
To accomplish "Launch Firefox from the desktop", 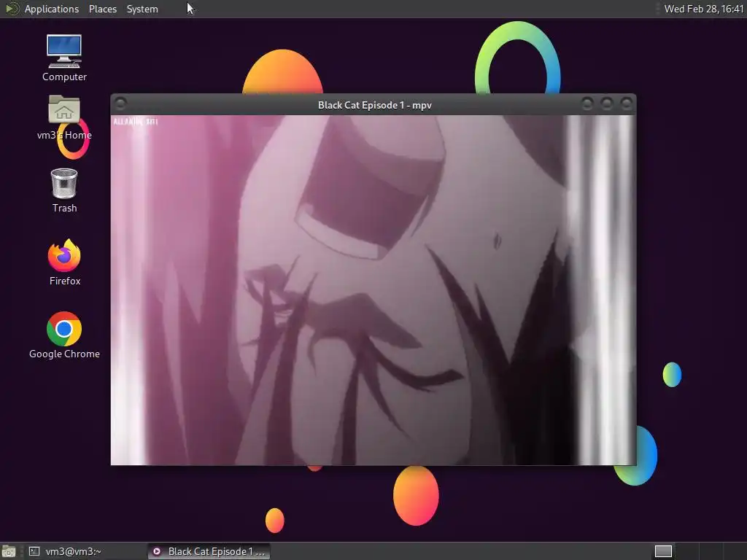I will pyautogui.click(x=64, y=262).
